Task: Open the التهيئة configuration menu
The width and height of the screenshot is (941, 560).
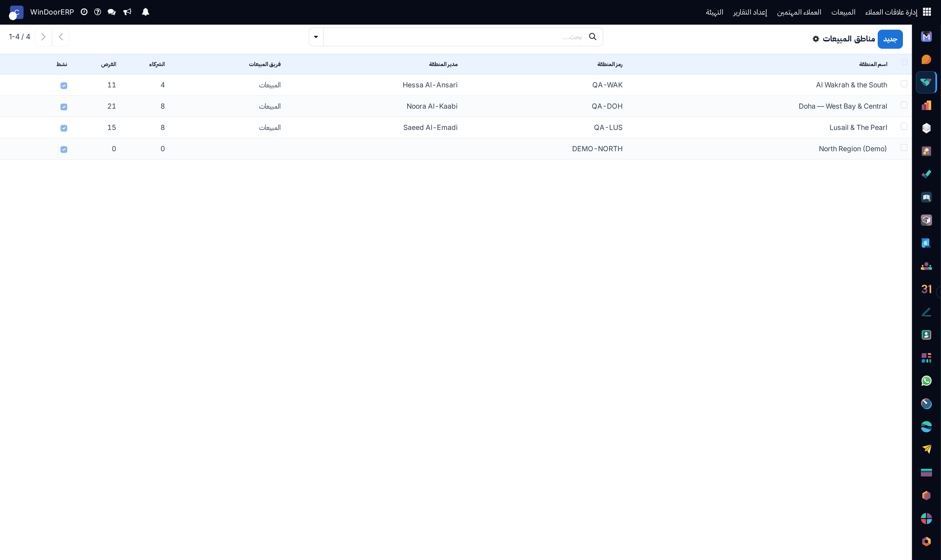Action: tap(714, 12)
